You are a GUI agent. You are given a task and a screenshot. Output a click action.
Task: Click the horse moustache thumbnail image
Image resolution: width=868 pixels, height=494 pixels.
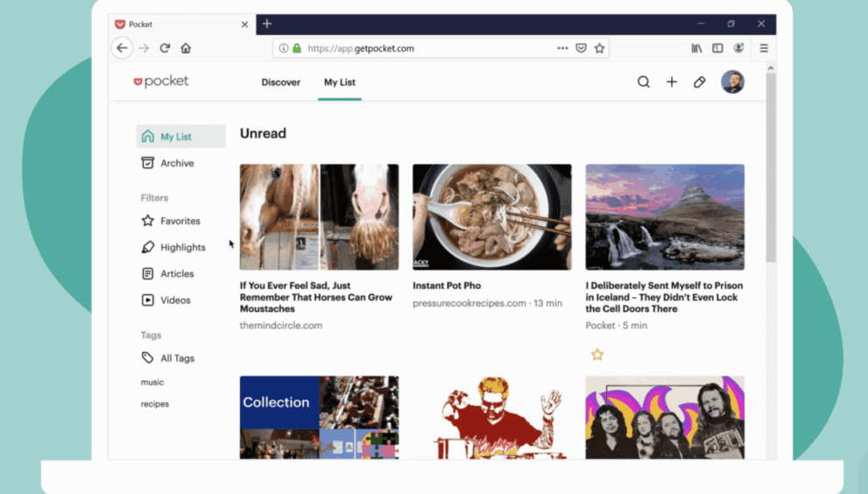319,217
